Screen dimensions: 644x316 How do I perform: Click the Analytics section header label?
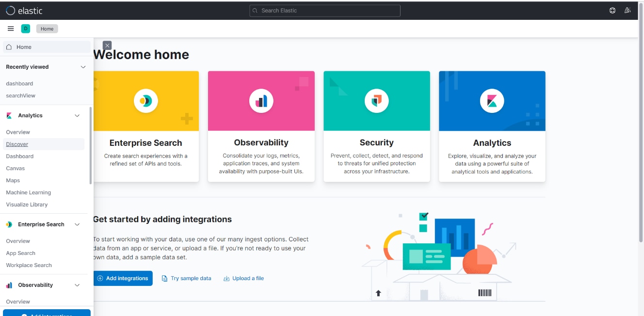pos(31,115)
